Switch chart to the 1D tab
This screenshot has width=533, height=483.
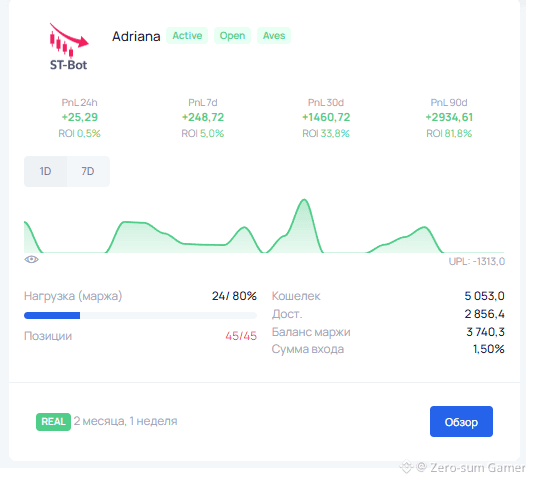[46, 171]
